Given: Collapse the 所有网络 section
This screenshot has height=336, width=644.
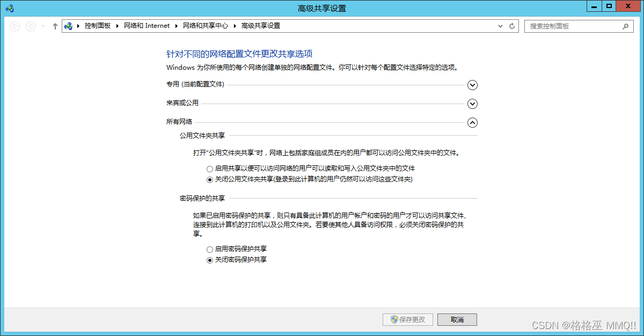Looking at the screenshot, I should [x=472, y=122].
